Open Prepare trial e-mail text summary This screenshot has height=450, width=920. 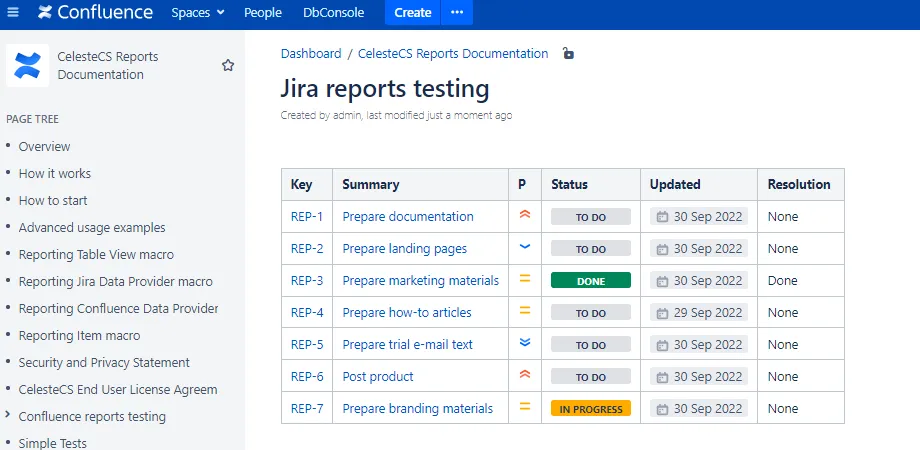408,344
